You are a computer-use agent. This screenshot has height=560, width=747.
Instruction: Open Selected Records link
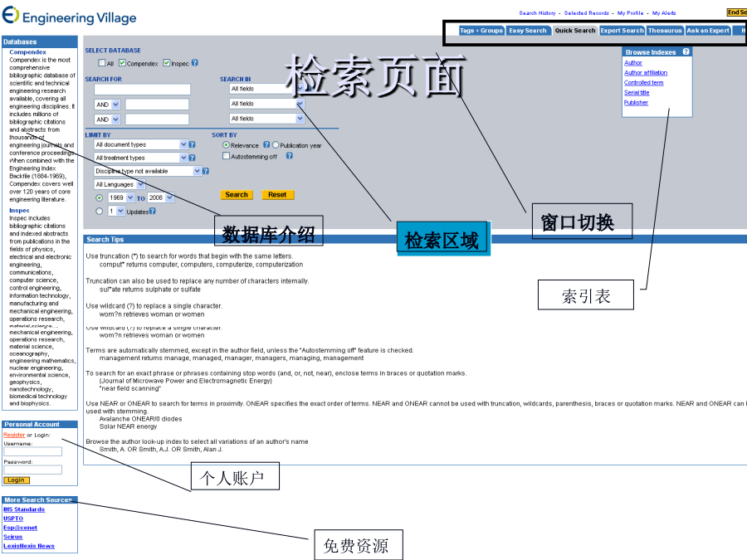click(587, 13)
